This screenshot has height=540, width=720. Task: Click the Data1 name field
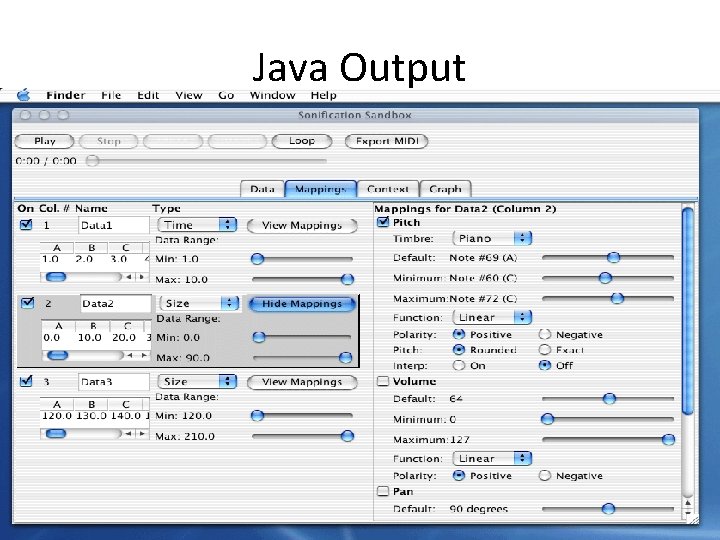click(x=114, y=225)
